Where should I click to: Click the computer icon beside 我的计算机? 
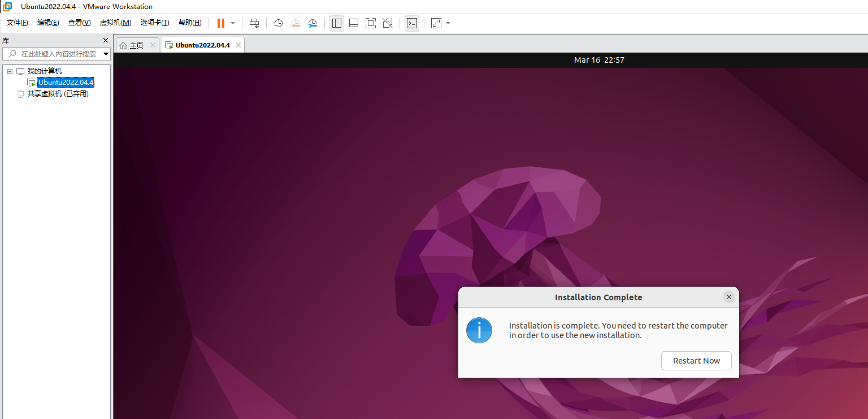20,71
